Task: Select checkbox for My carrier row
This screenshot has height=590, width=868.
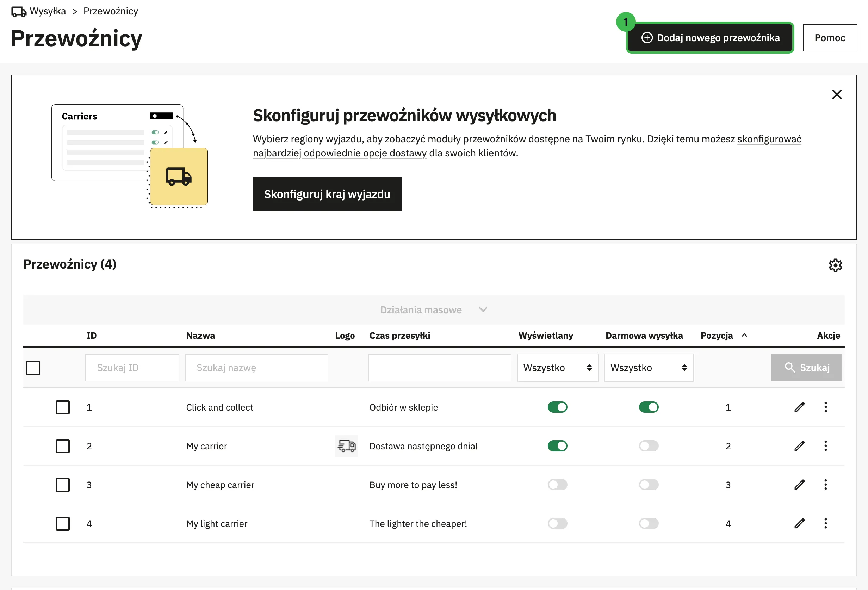Action: pyautogui.click(x=63, y=446)
